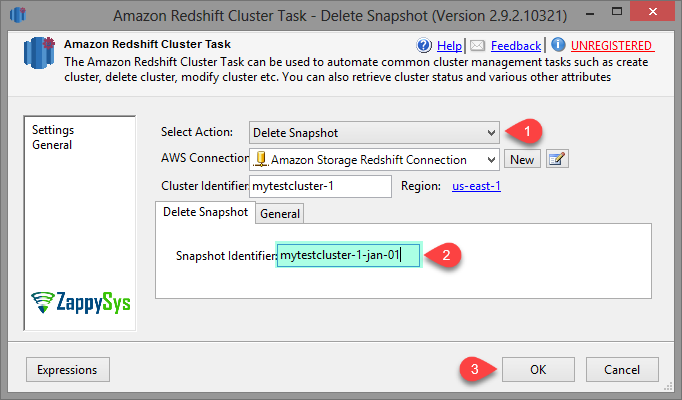Select General in the left panel
The image size is (682, 400).
(52, 145)
